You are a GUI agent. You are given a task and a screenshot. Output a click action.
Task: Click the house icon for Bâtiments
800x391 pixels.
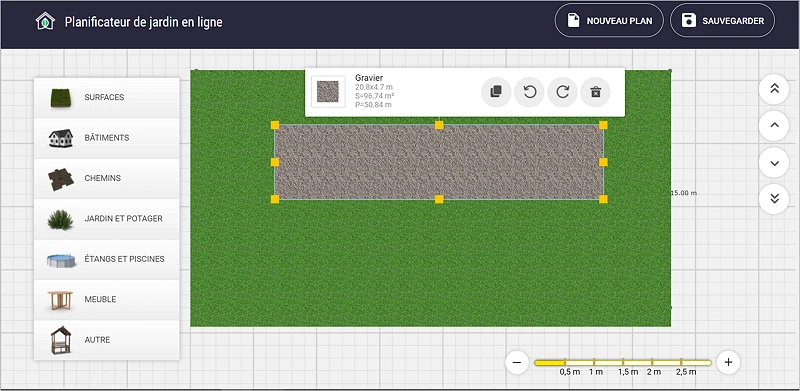pyautogui.click(x=61, y=138)
